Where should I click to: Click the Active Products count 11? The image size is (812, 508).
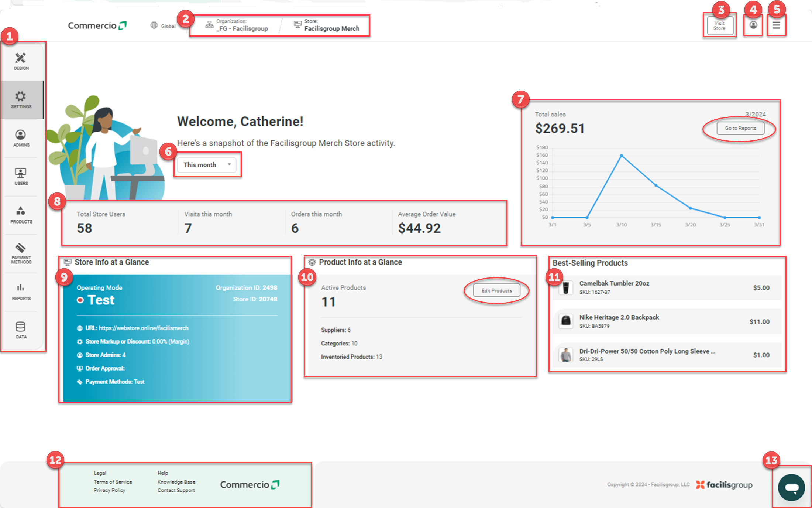[328, 302]
